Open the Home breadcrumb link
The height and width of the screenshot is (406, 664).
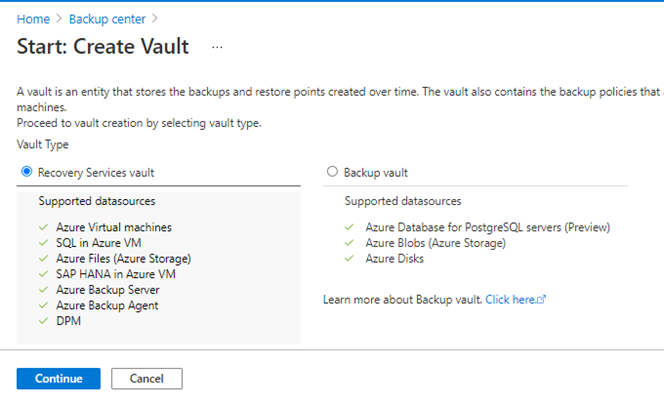click(33, 19)
